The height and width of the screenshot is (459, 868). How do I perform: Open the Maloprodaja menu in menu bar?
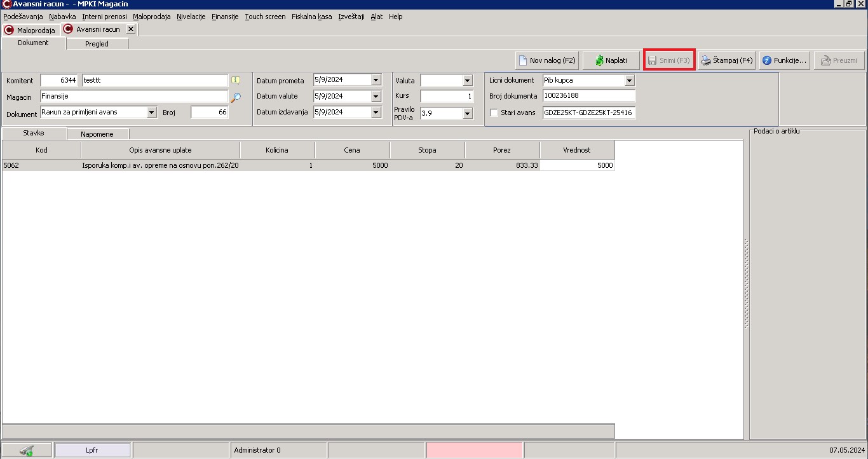click(x=152, y=17)
